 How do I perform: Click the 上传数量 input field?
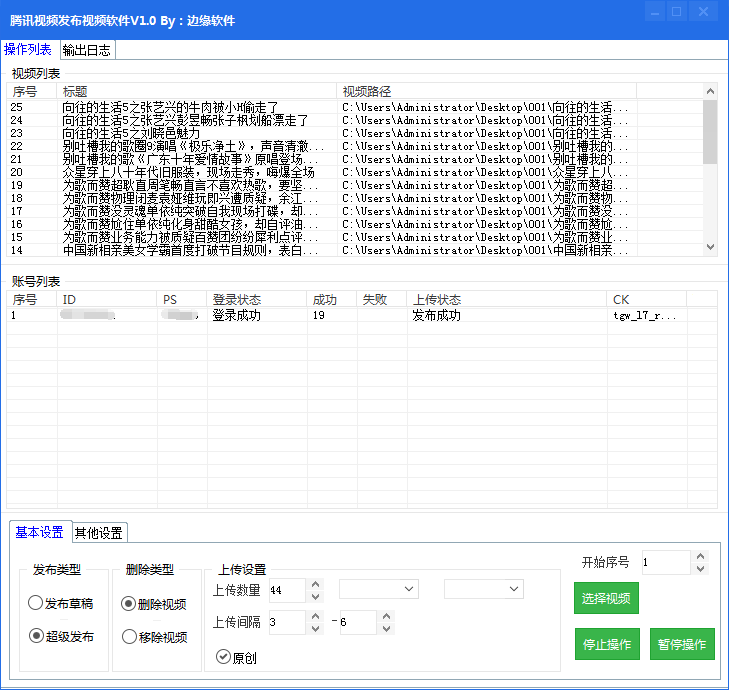coord(287,590)
